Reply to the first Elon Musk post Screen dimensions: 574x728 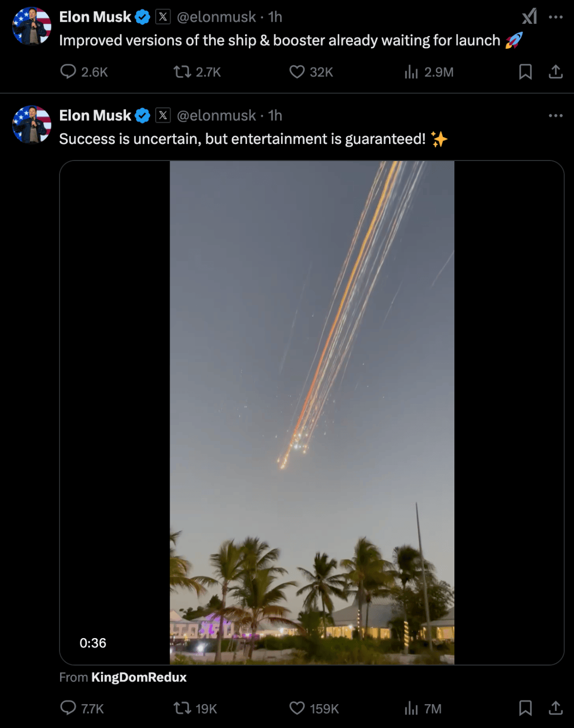69,72
